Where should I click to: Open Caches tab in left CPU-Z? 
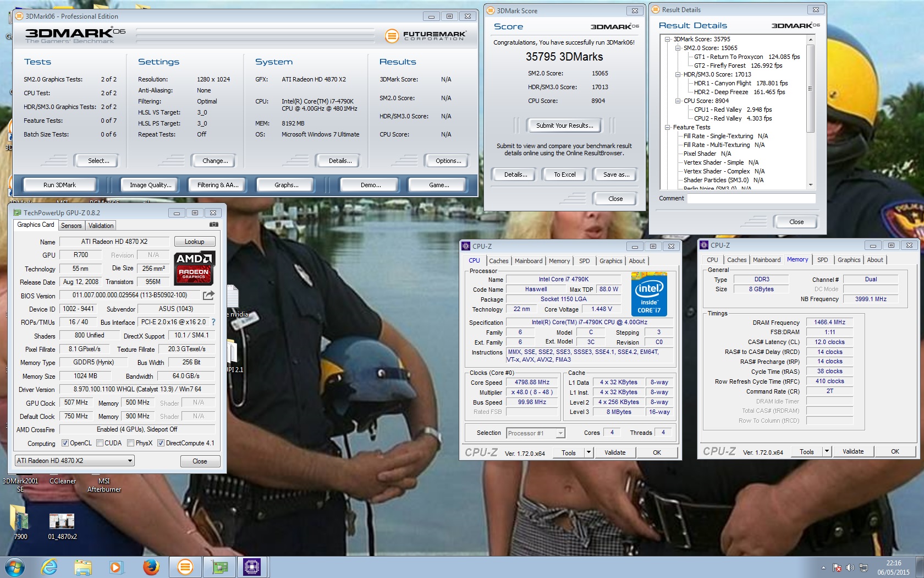(498, 261)
